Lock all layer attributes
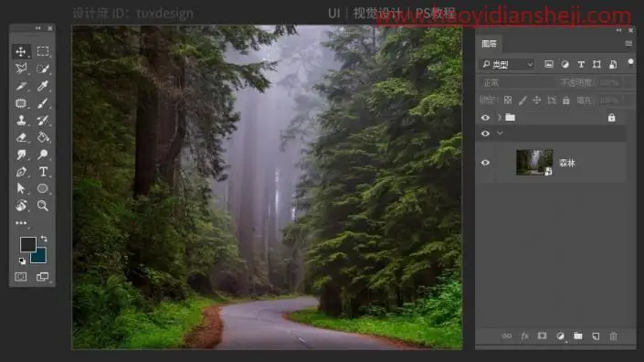 566,100
